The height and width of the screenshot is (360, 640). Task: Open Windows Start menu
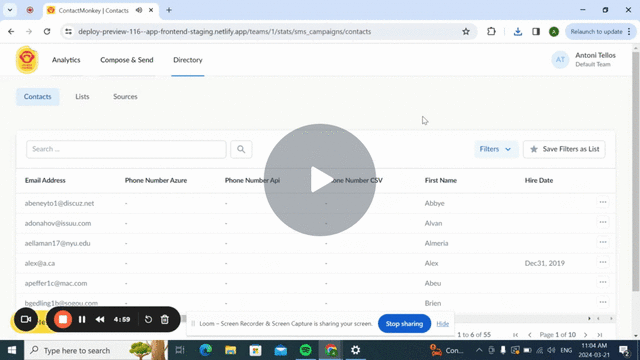pyautogui.click(x=12, y=350)
